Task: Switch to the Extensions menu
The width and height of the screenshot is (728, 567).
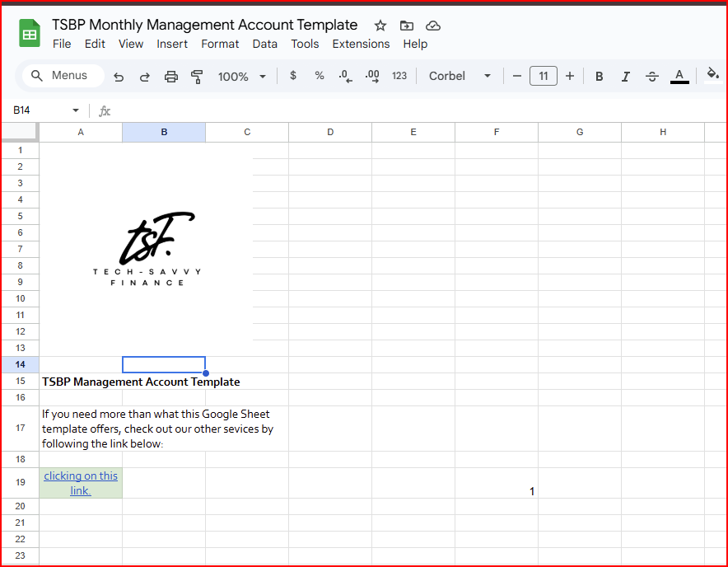Action: (x=361, y=44)
